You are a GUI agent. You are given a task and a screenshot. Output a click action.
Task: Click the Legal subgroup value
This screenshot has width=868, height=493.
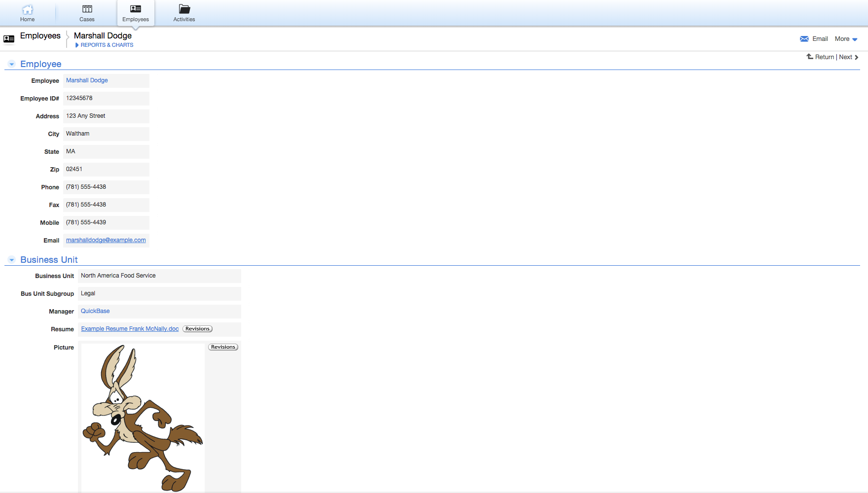(88, 293)
